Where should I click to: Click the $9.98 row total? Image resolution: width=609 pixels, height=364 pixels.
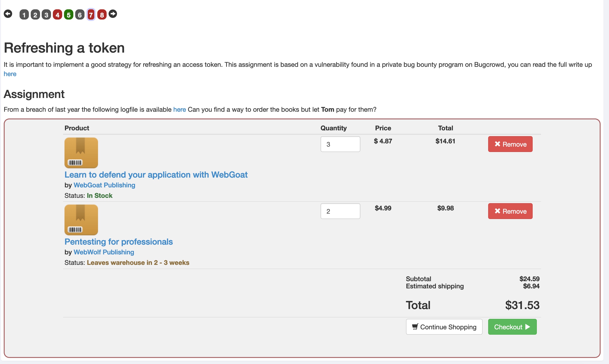[x=446, y=208]
